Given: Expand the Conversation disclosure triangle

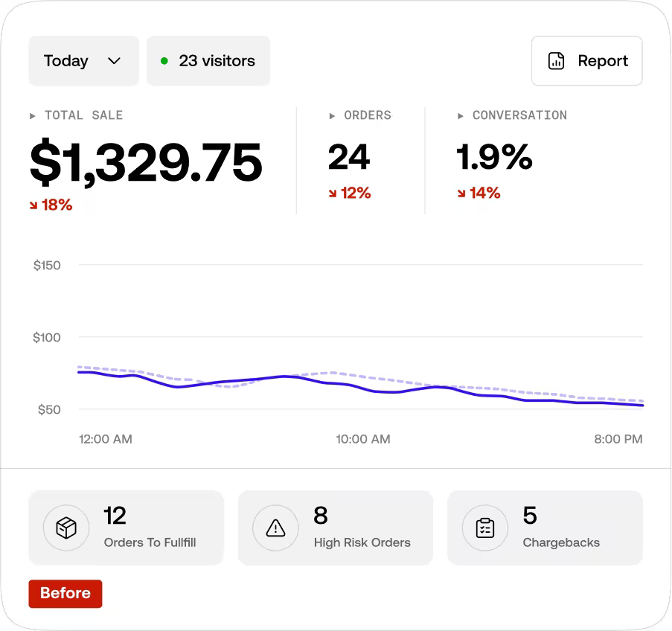Looking at the screenshot, I should click(461, 116).
